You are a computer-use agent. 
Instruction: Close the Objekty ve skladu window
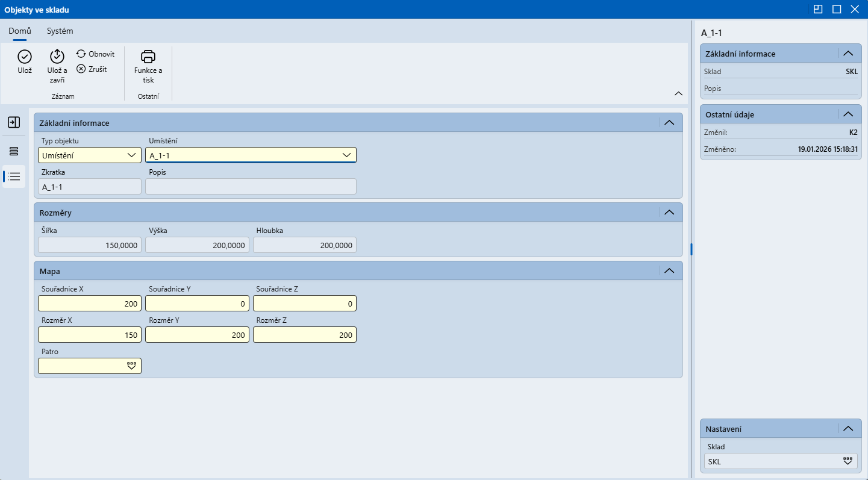coord(854,9)
